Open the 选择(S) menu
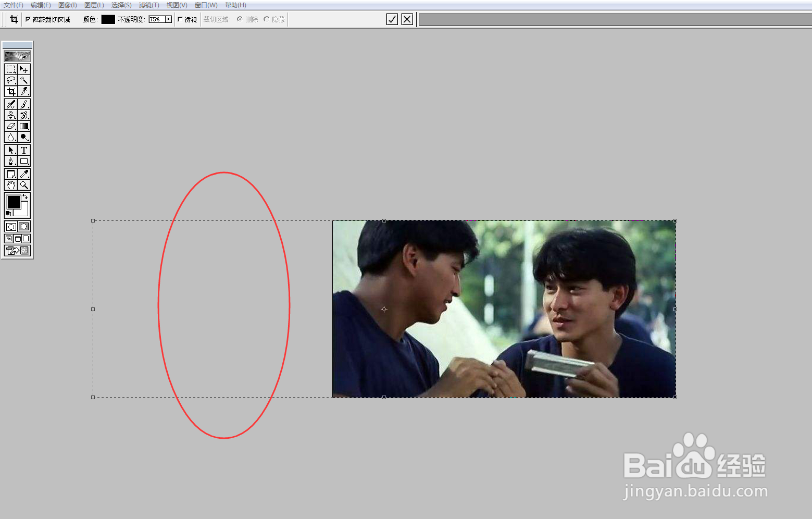The width and height of the screenshot is (812, 519). pos(121,5)
